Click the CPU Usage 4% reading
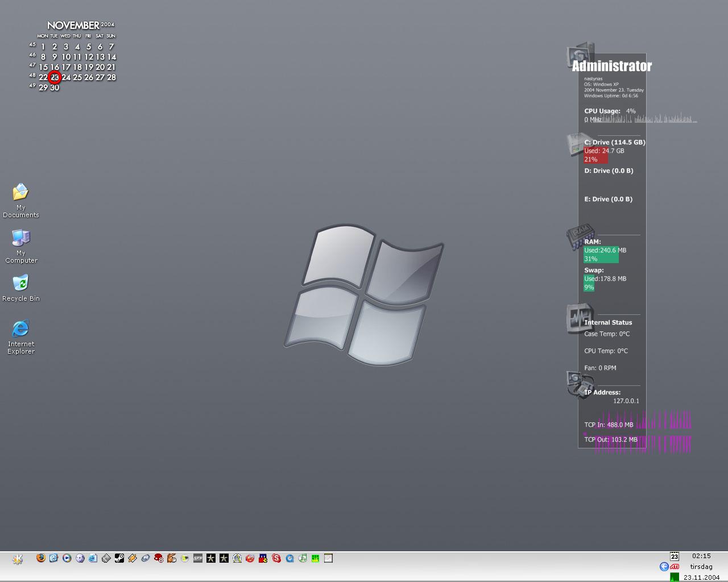Viewport: 728px width, 582px height. (610, 111)
